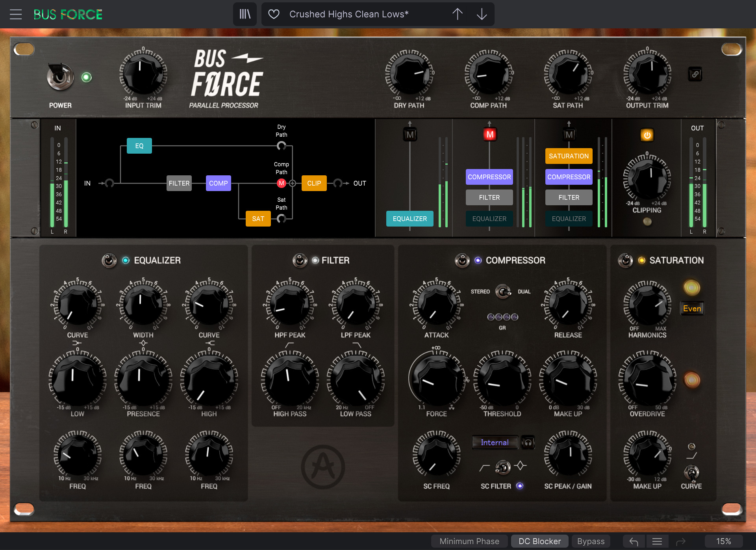The height and width of the screenshot is (550, 756).
Task: Toggle the DC Blocker button
Action: 539,541
